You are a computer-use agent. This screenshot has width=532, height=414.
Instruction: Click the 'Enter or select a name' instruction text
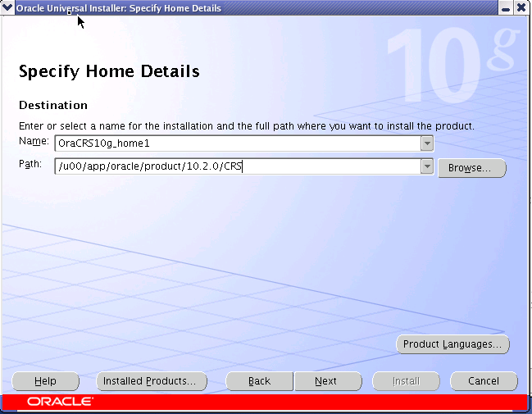tap(246, 126)
